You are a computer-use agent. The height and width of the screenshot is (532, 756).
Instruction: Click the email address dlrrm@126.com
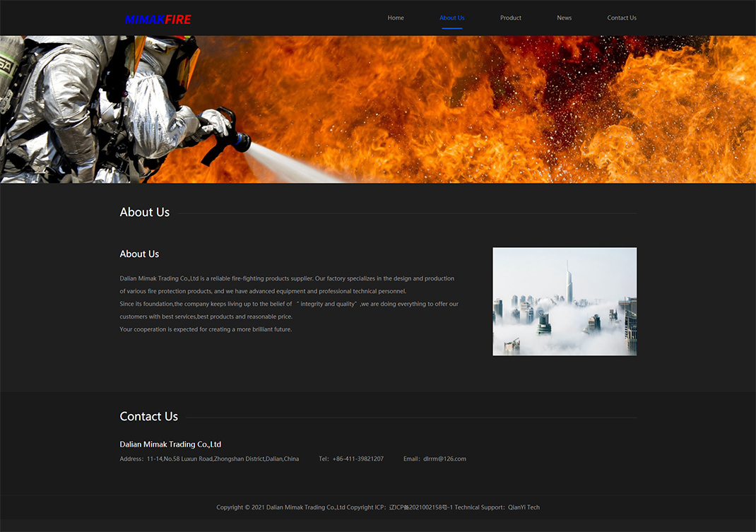click(444, 459)
